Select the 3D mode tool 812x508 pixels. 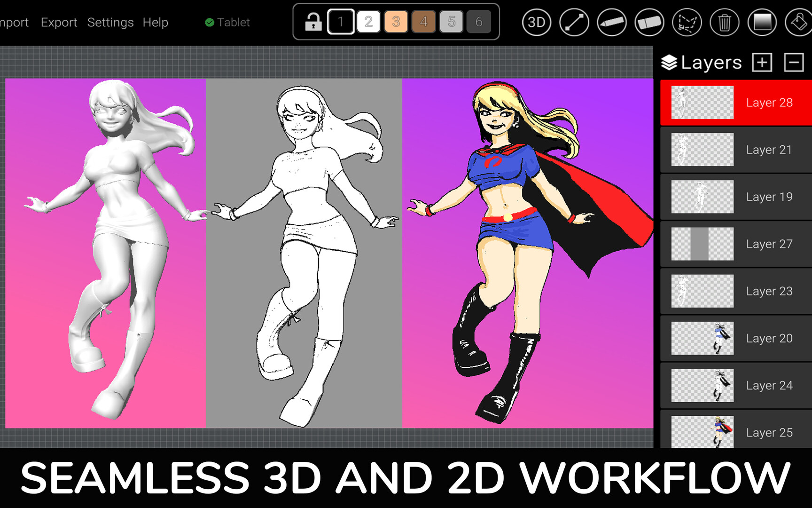coord(537,22)
